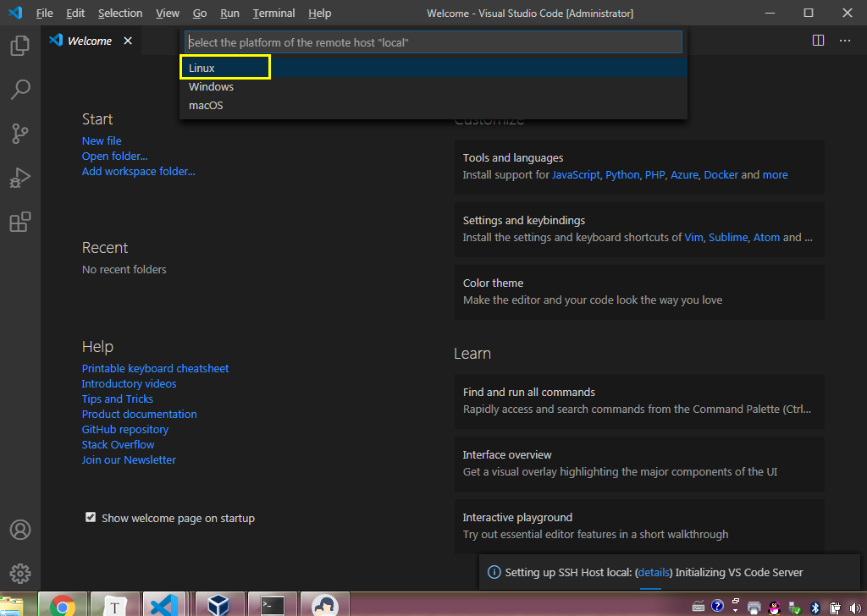Uncheck Show welcome page on startup
867x616 pixels.
pos(90,517)
